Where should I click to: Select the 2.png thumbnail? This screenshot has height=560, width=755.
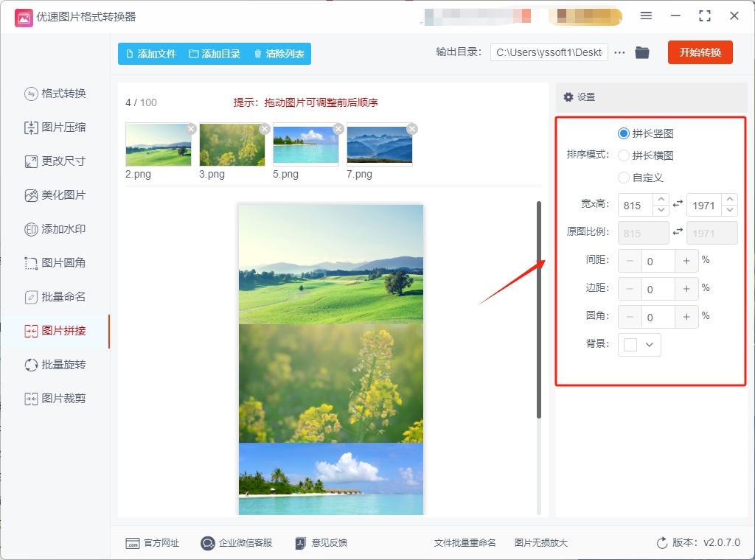coord(159,144)
